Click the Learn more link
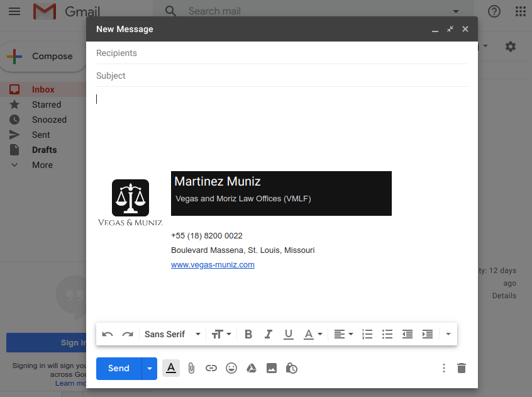Viewport: 532px width, 397px height. coord(70,383)
